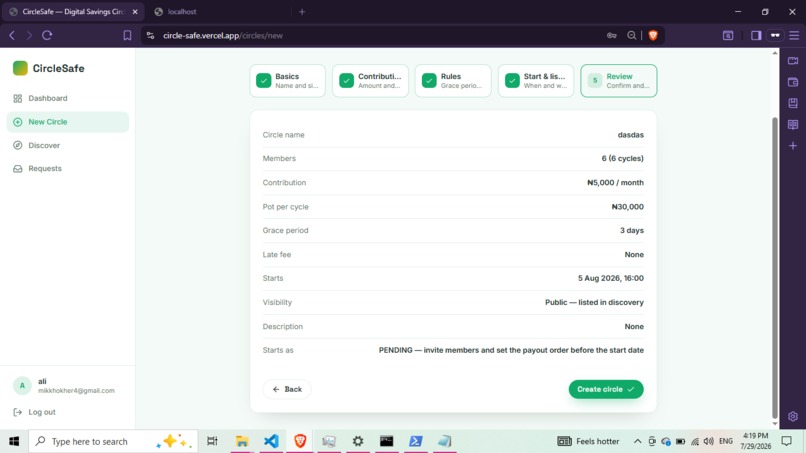Click the taskbar search box
Image resolution: width=806 pixels, height=453 pixels.
point(113,441)
